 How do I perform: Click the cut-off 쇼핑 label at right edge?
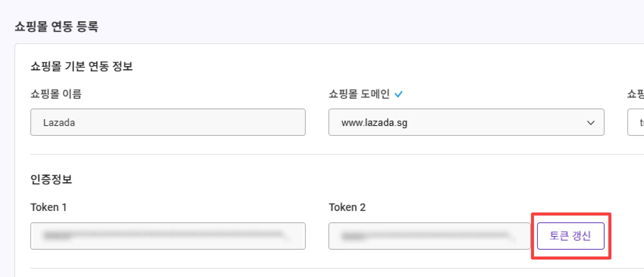point(636,94)
